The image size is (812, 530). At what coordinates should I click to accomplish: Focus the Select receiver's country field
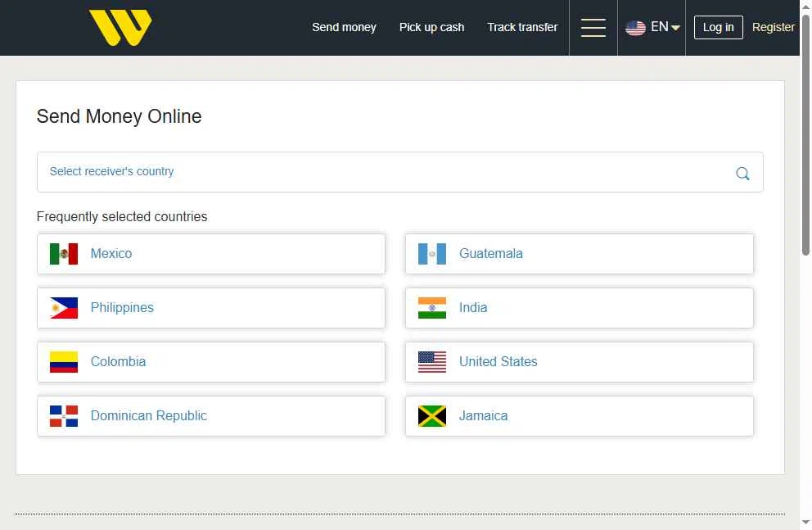pos(399,172)
